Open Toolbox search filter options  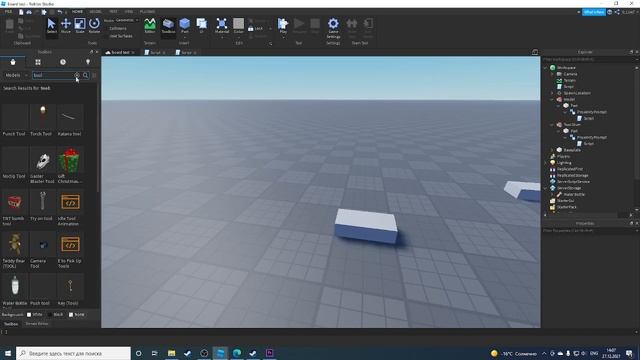[94, 75]
